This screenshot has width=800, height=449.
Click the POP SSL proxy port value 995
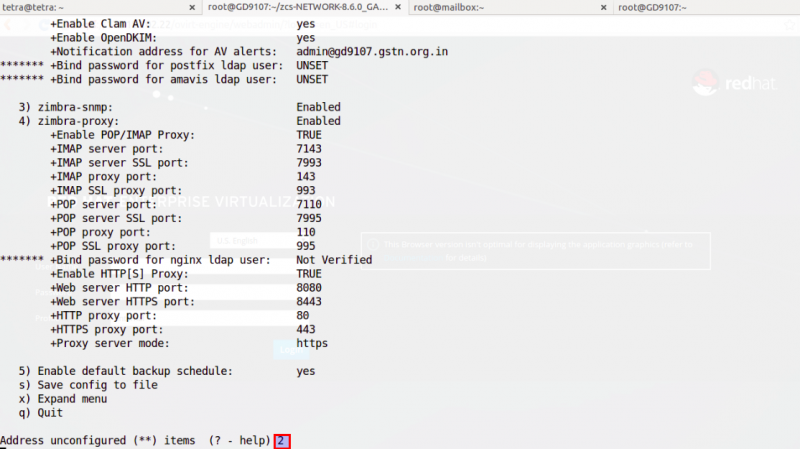(306, 246)
